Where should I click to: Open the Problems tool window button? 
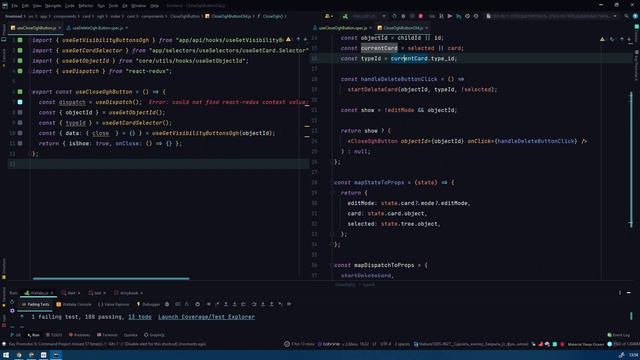point(79,335)
